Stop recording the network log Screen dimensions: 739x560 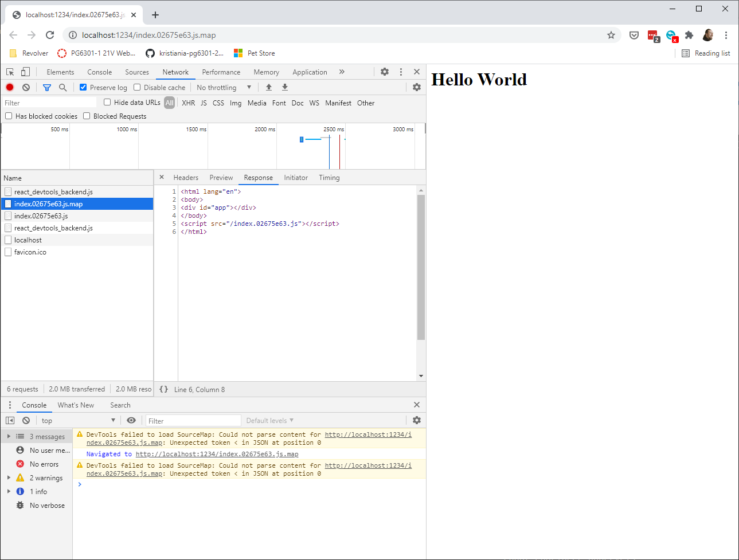tap(9, 87)
